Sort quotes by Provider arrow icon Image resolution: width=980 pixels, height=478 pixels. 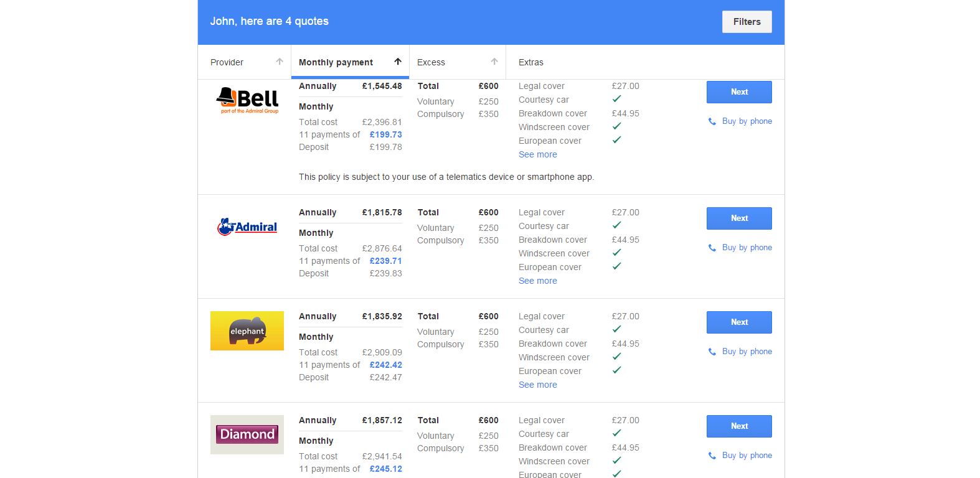[x=280, y=62]
